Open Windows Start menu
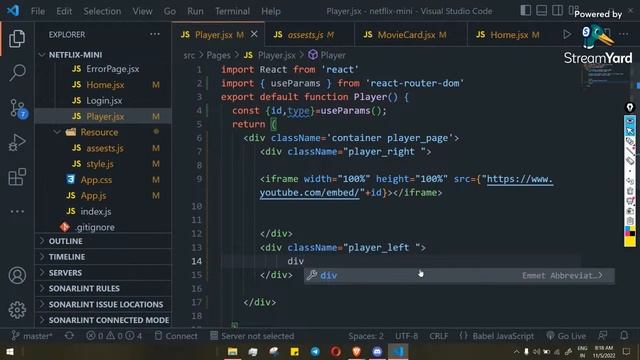640x360 pixels. [10, 351]
